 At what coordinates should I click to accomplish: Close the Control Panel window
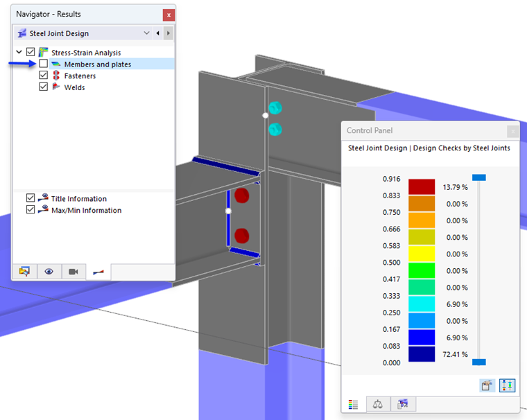click(513, 132)
